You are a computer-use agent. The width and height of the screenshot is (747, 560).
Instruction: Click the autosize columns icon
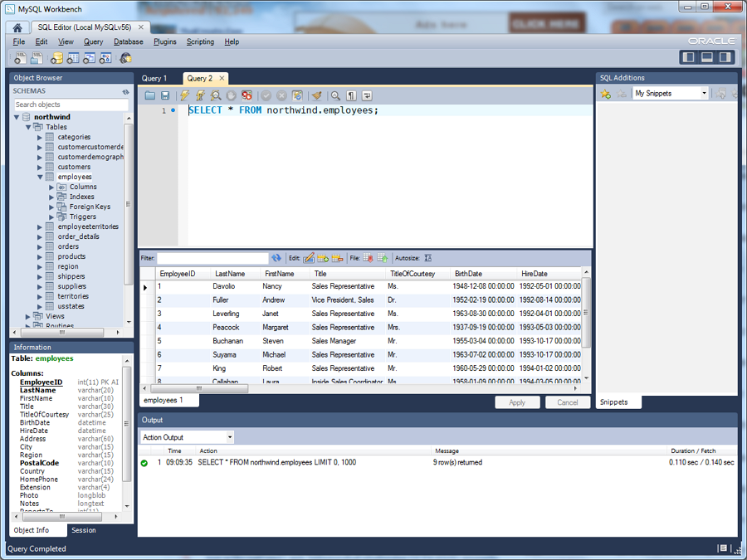pos(428,258)
